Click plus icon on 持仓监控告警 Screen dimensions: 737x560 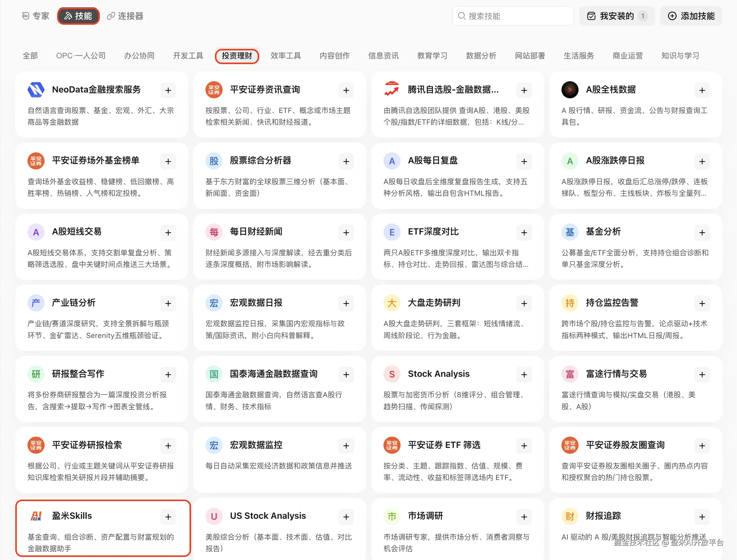702,303
